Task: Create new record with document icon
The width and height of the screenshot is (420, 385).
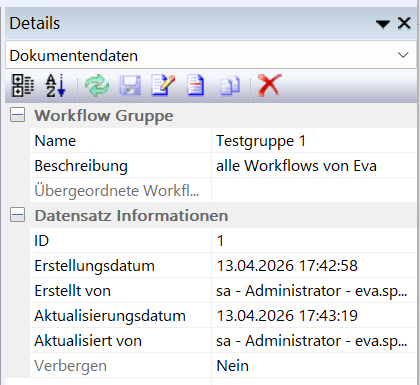Action: (196, 86)
